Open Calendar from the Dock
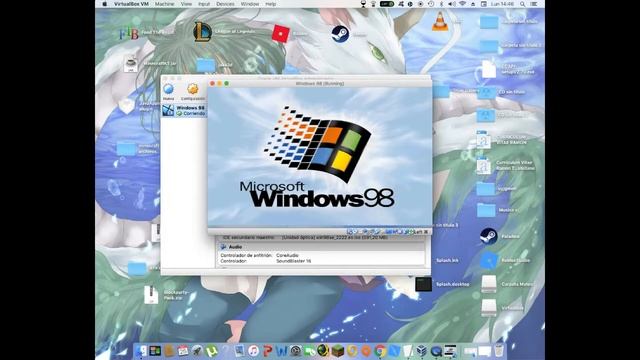 click(x=183, y=351)
